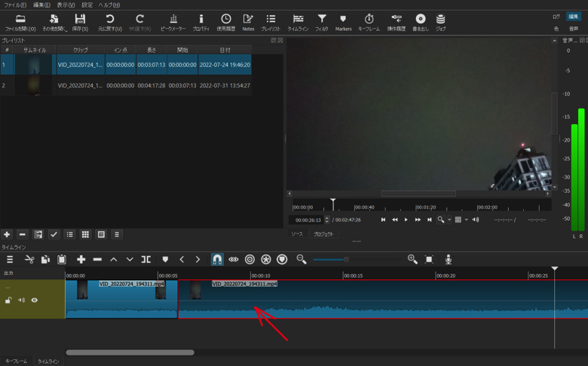This screenshot has height=366, width=588.
Task: Zoom out timeline magnifier minus icon
Action: [x=301, y=259]
